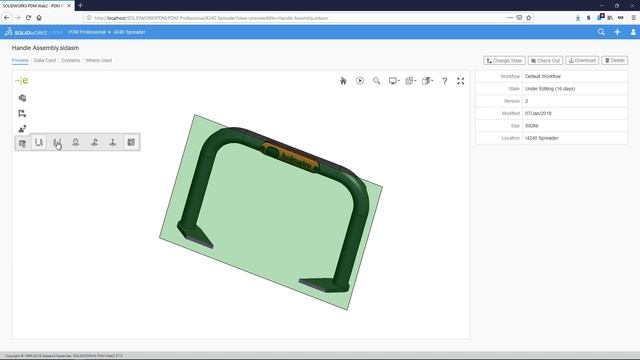
Task: Switch to the Where Used tab
Action: (98, 60)
